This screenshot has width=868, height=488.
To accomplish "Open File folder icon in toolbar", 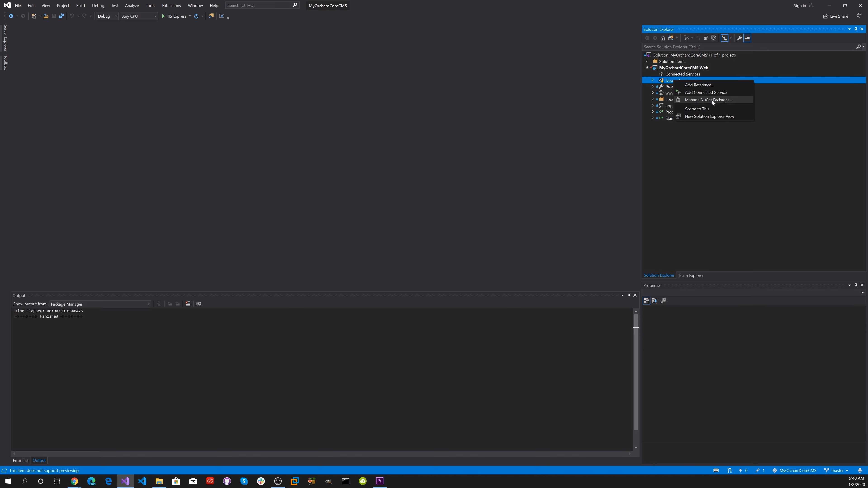I will [46, 16].
